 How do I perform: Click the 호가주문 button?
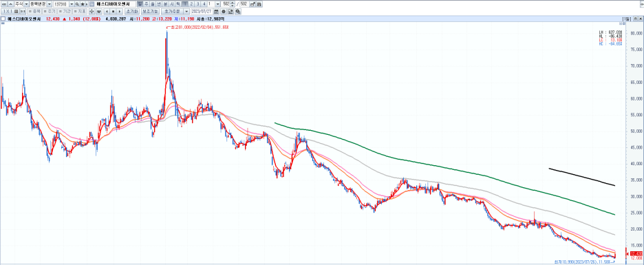point(172,11)
